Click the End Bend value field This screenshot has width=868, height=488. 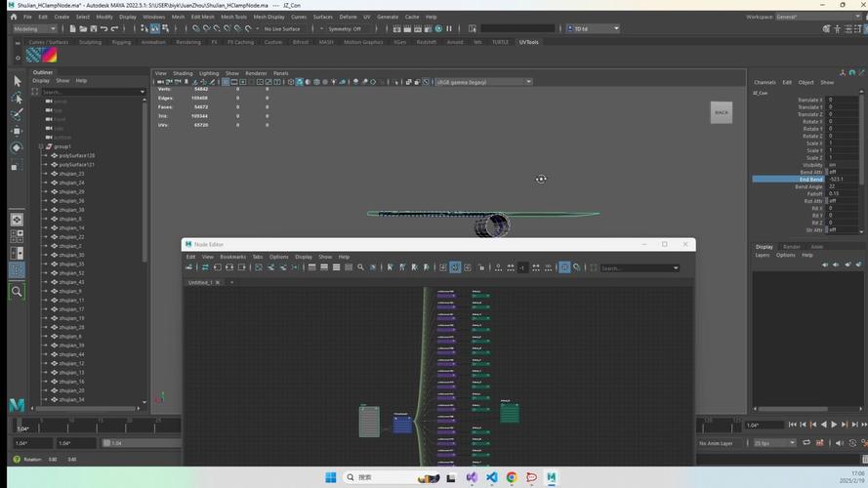point(842,180)
